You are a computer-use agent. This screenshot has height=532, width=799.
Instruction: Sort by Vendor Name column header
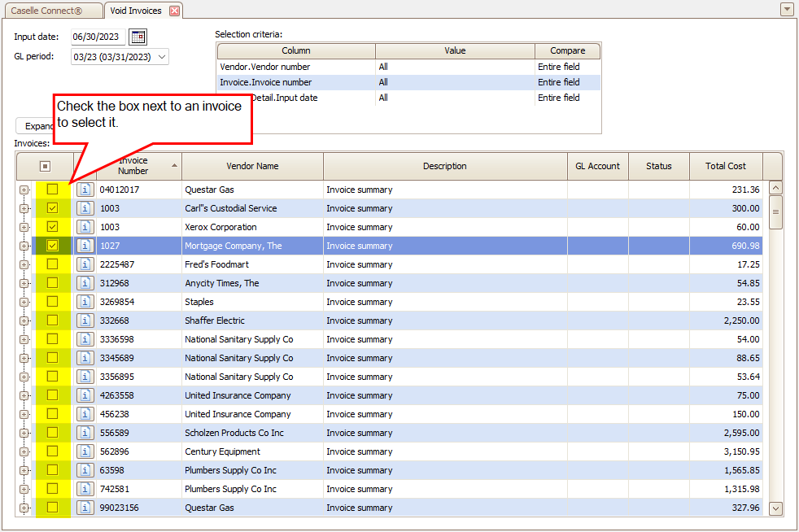[x=252, y=166]
